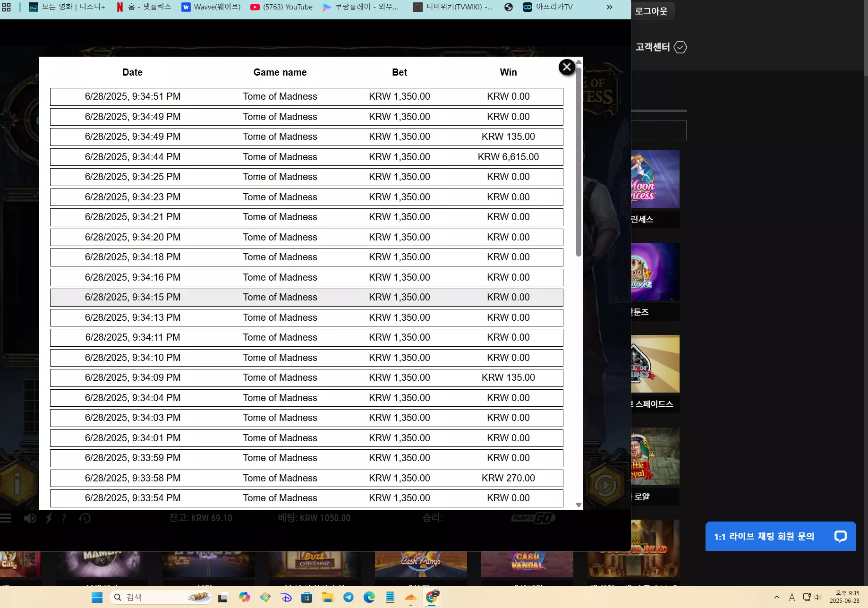Open the game hamburger menu icon
868x608 pixels.
coord(6,518)
